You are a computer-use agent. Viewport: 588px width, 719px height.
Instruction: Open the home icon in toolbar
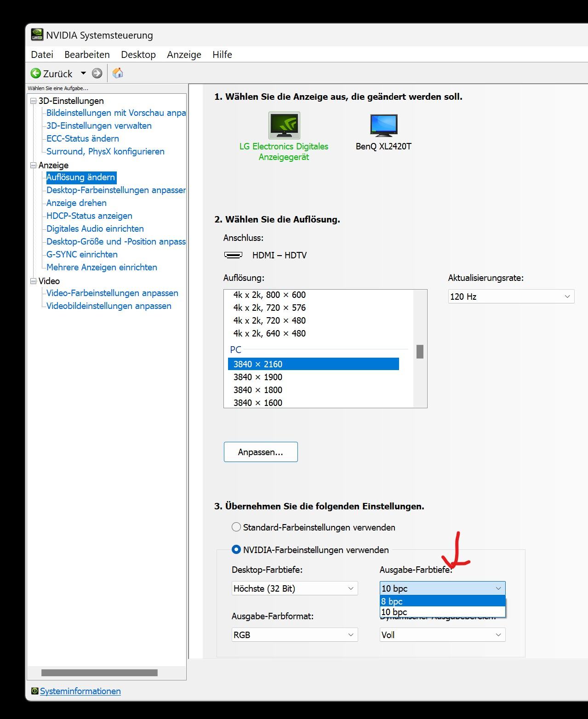(118, 73)
